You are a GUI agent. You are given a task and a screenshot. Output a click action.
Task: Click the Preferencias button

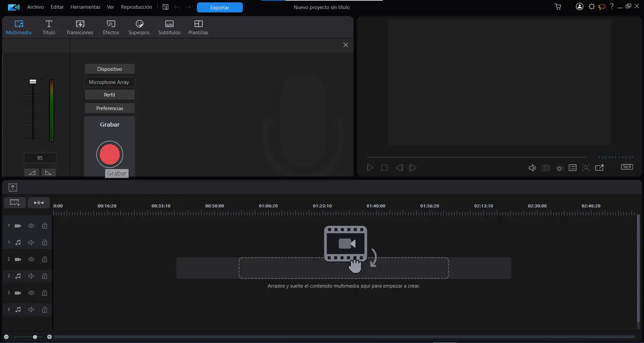pos(110,108)
